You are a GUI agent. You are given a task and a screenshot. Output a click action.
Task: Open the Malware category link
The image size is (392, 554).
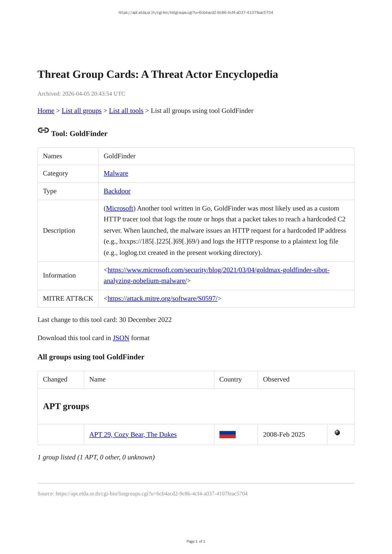coord(116,174)
